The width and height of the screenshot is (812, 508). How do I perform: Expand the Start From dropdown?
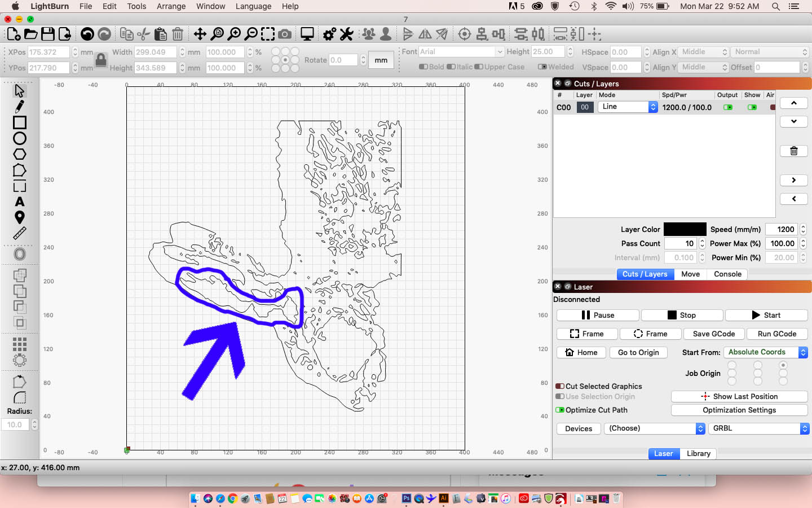click(x=765, y=352)
